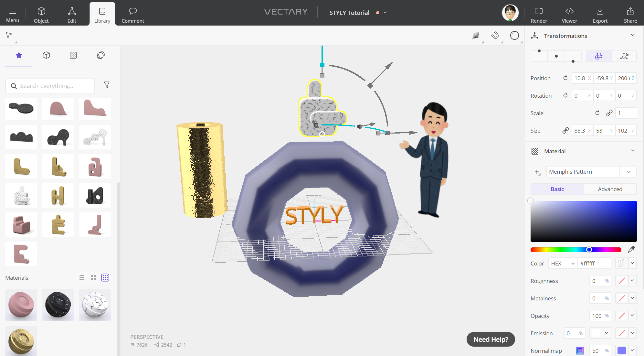The width and height of the screenshot is (644, 356).
Task: Click the circle view mode icon
Action: pyautogui.click(x=514, y=35)
